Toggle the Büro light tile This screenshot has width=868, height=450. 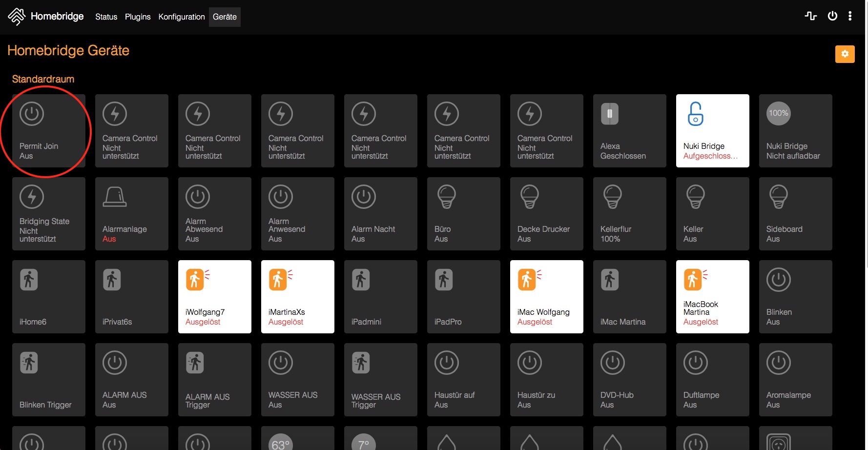pyautogui.click(x=463, y=214)
